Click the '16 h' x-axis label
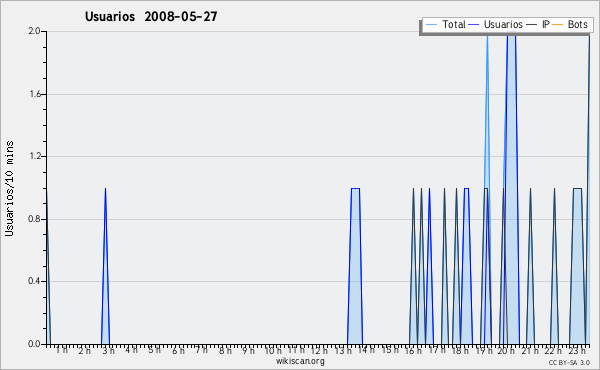Image resolution: width=600 pixels, height=370 pixels. [413, 350]
